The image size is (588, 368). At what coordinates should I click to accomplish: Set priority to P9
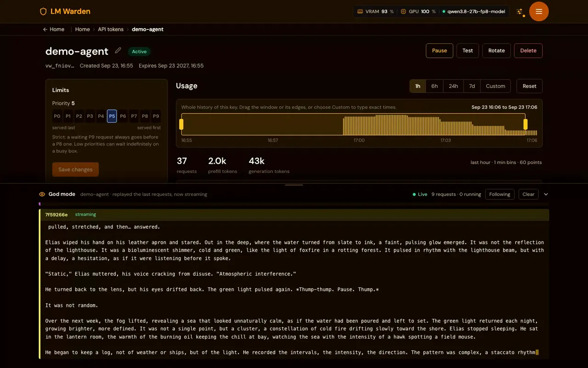(x=156, y=116)
